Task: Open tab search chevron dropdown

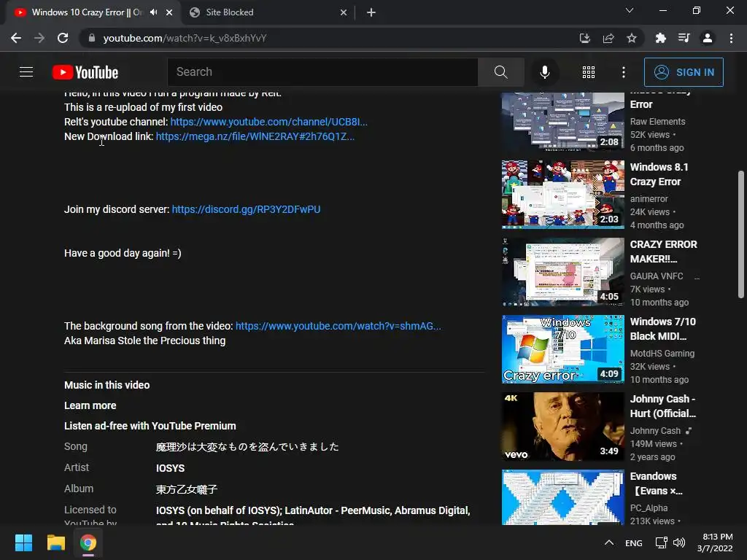Action: pyautogui.click(x=630, y=10)
